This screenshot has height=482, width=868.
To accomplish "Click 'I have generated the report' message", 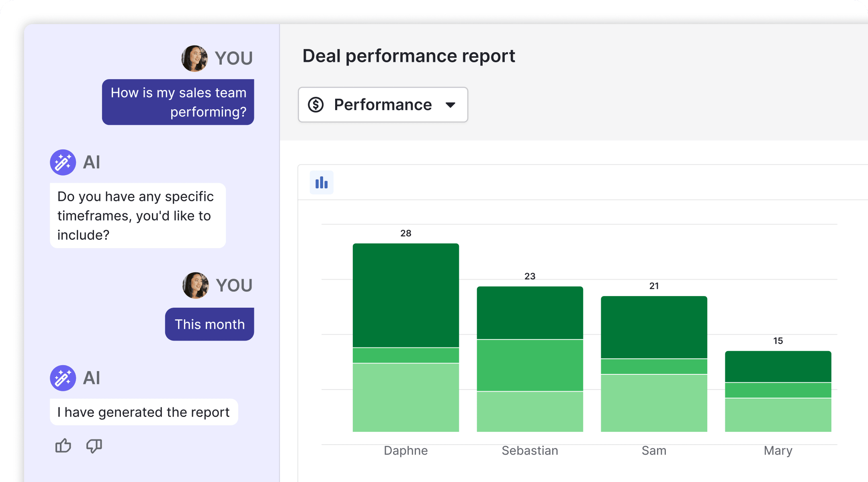I will pyautogui.click(x=143, y=412).
